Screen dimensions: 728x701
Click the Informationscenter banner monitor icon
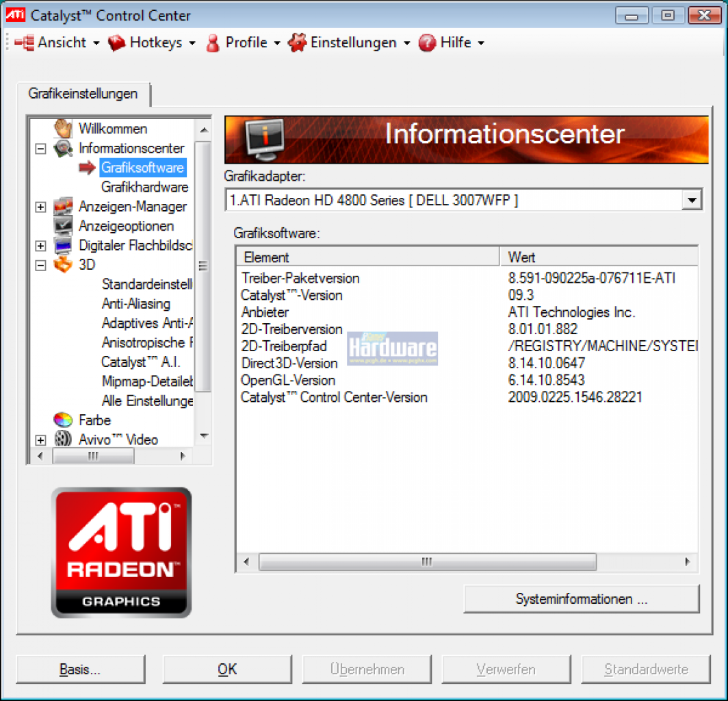click(x=265, y=138)
